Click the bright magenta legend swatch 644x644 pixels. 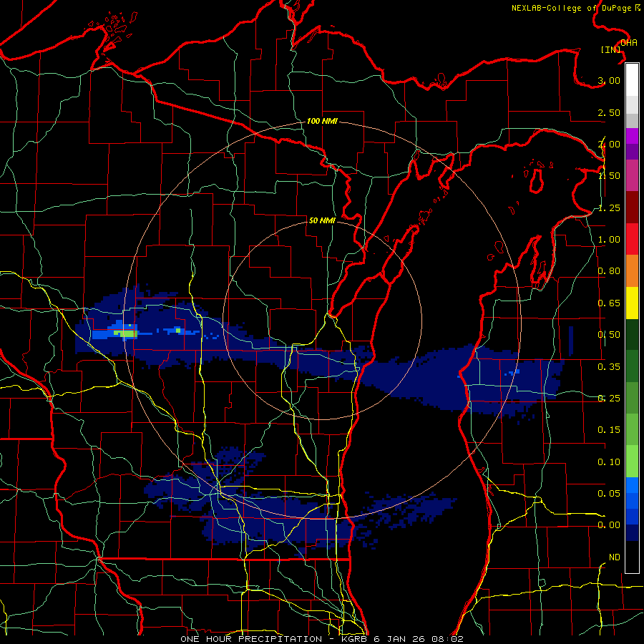(x=632, y=136)
